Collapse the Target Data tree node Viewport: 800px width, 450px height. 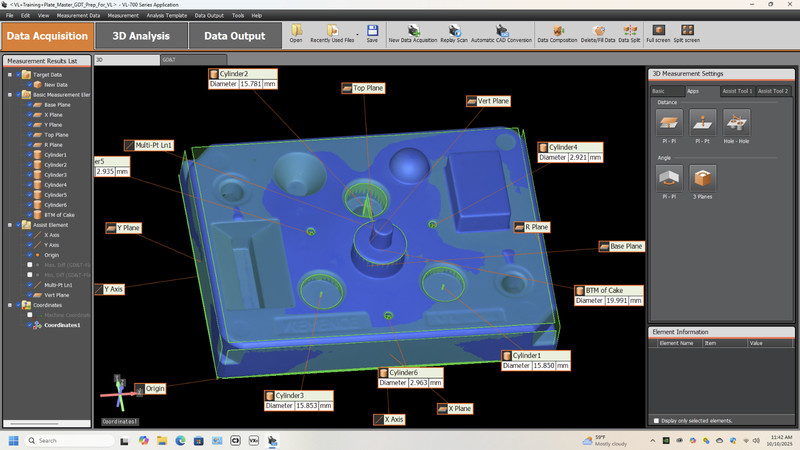coord(10,74)
